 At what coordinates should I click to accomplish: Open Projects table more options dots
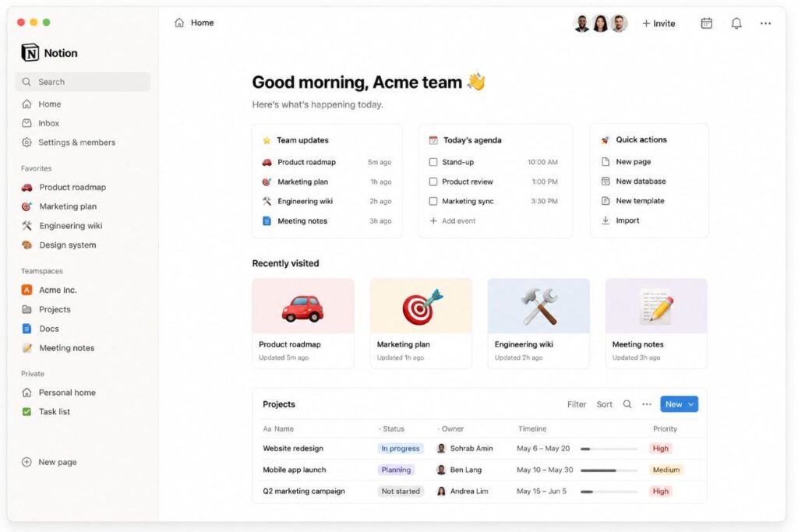tap(647, 403)
